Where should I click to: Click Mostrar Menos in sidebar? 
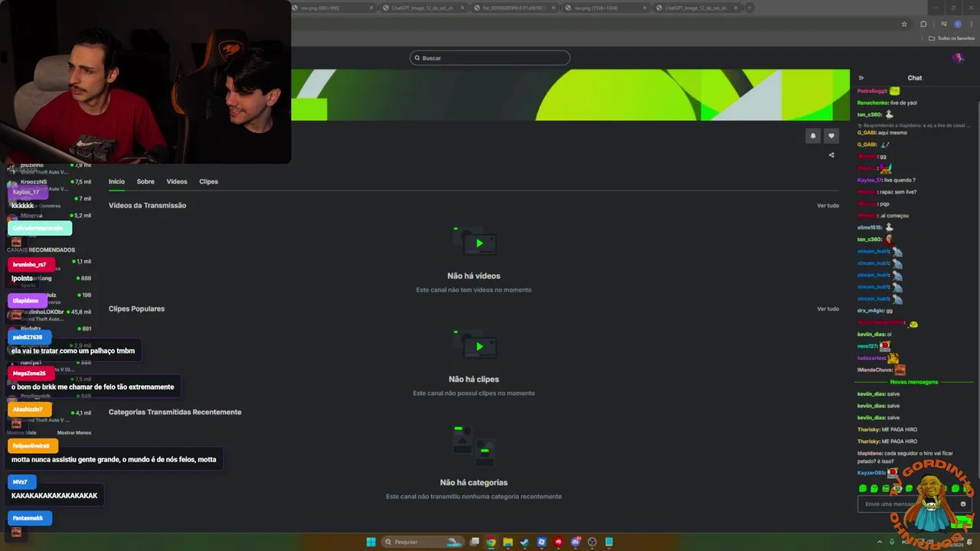coord(74,432)
